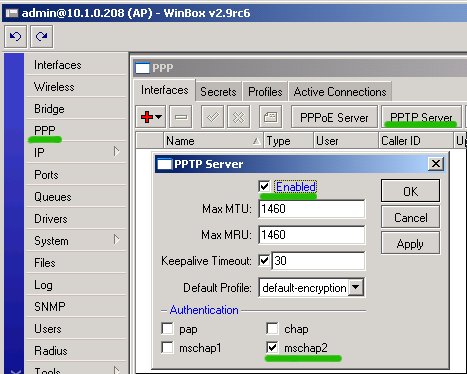467x374 pixels.
Task: Click the WinBox title bar icon
Action: [x=12, y=13]
